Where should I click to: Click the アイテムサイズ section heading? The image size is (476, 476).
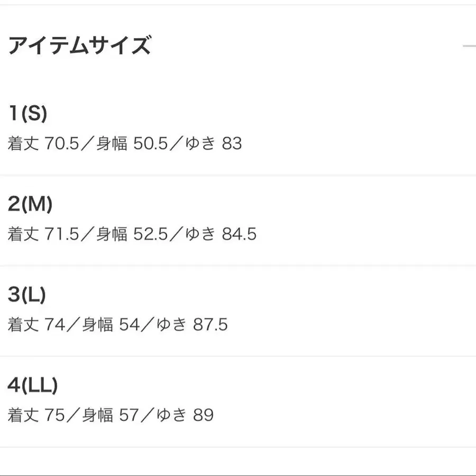79,46
